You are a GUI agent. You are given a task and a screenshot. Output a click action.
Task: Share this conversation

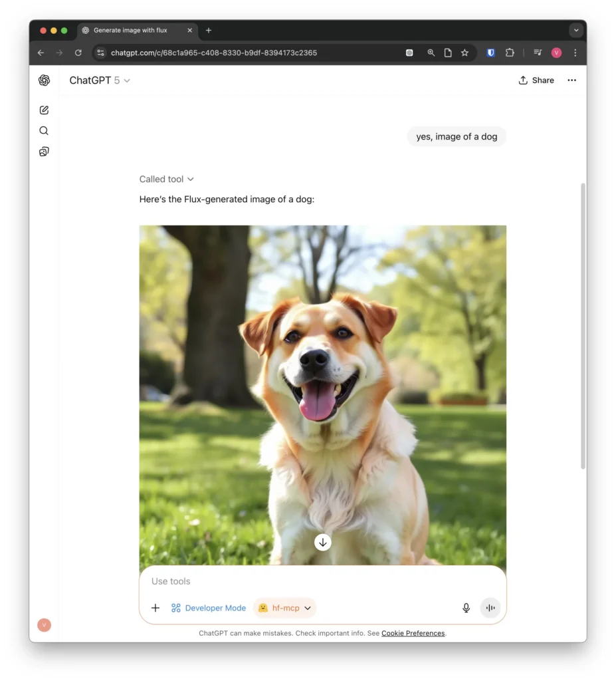536,80
